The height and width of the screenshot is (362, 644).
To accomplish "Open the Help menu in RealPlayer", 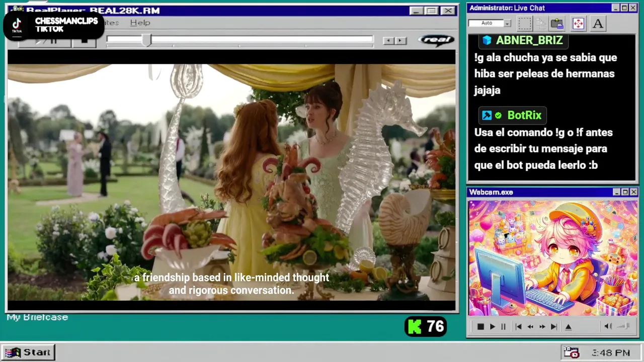I will click(140, 23).
